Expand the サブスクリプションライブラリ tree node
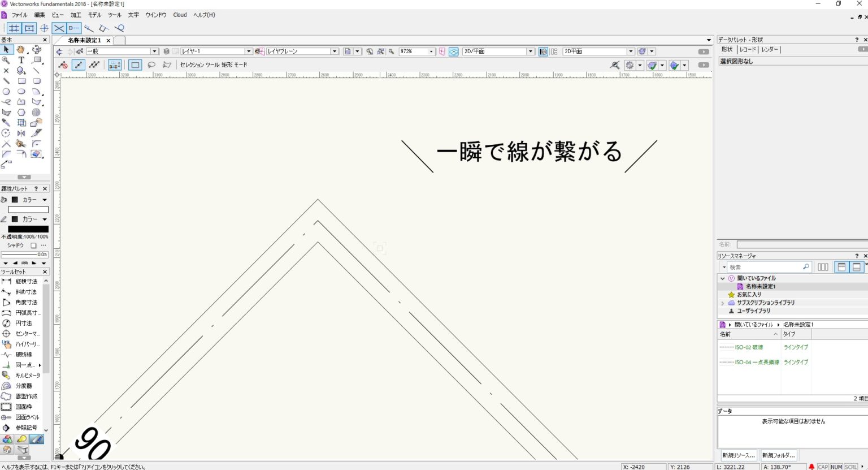The image size is (868, 470). pos(722,303)
